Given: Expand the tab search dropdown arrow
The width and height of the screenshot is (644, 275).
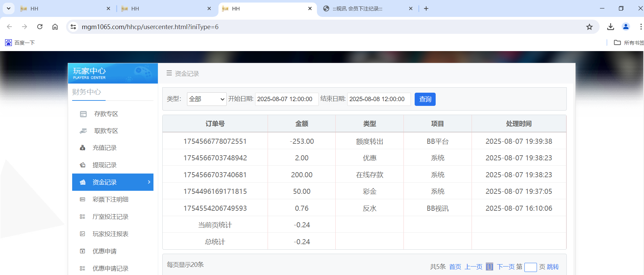Looking at the screenshot, I should pos(8,8).
